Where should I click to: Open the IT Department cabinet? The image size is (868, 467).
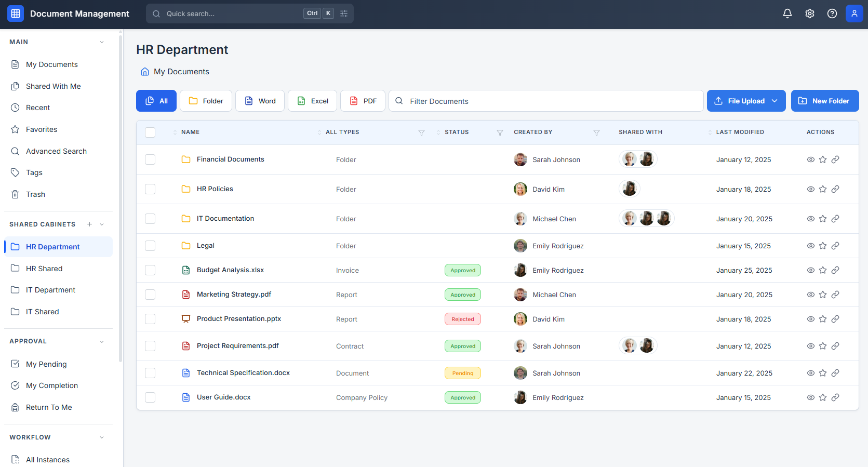coord(58,290)
